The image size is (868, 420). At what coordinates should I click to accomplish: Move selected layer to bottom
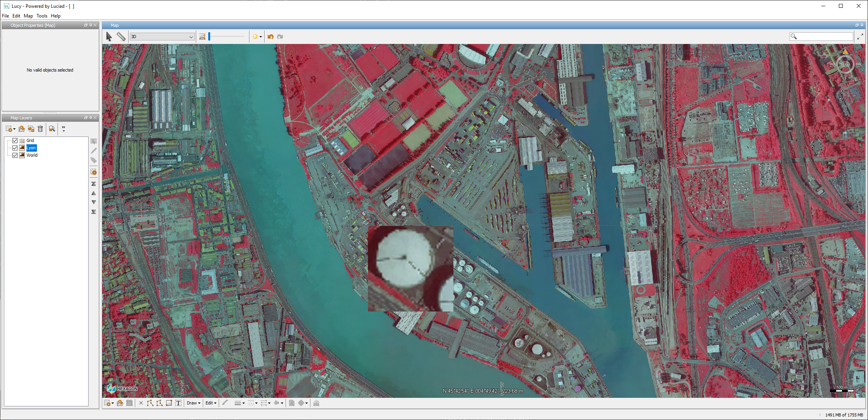(x=94, y=212)
